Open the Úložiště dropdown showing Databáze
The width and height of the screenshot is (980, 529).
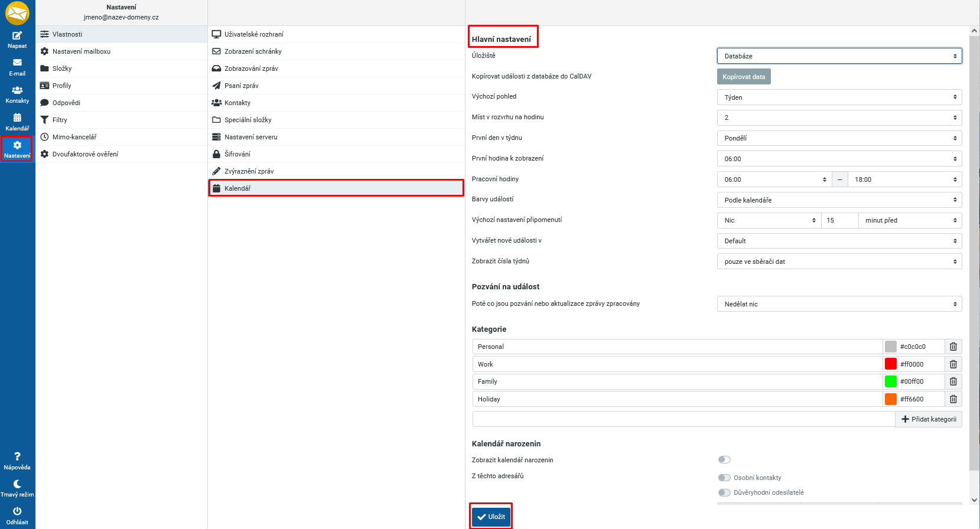839,56
